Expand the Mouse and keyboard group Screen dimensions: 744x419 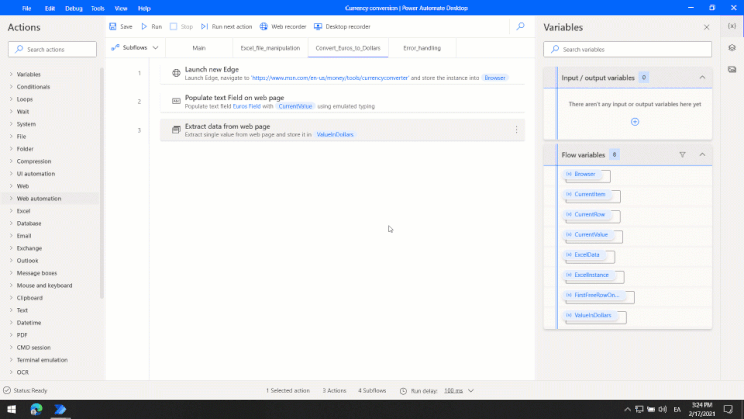pos(11,285)
